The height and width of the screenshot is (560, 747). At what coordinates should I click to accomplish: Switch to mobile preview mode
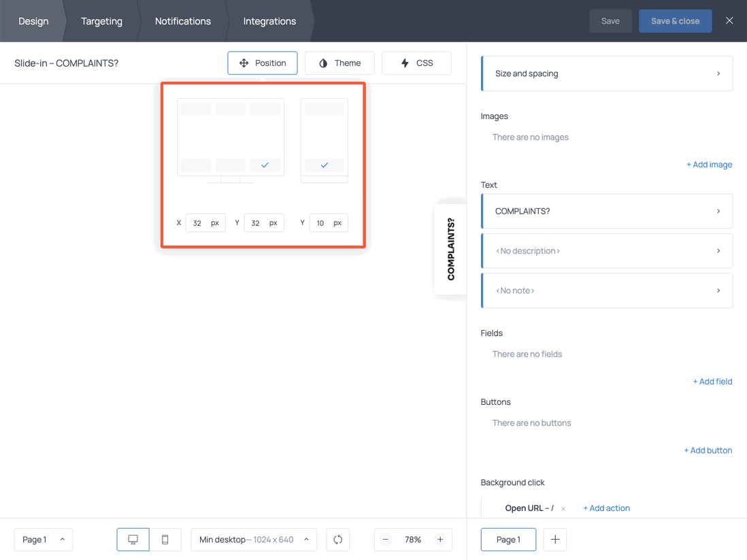[x=165, y=539]
